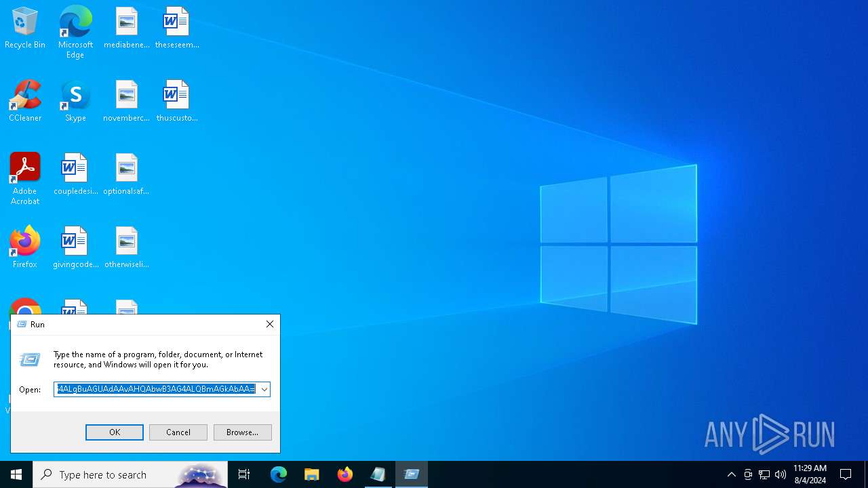Select the thuscusto... Word document

177,102
